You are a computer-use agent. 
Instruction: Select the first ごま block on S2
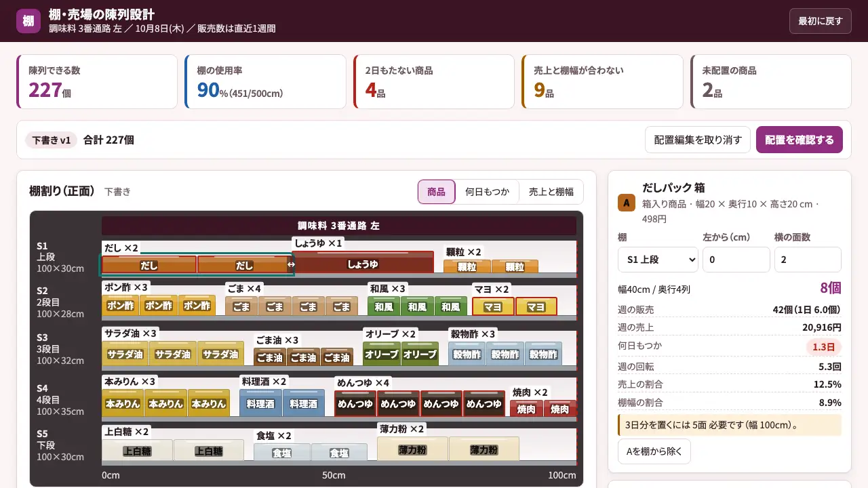(241, 306)
